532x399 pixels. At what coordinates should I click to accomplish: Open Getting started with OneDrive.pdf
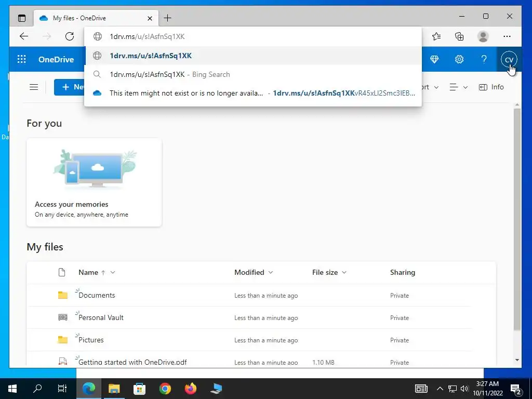(x=132, y=362)
